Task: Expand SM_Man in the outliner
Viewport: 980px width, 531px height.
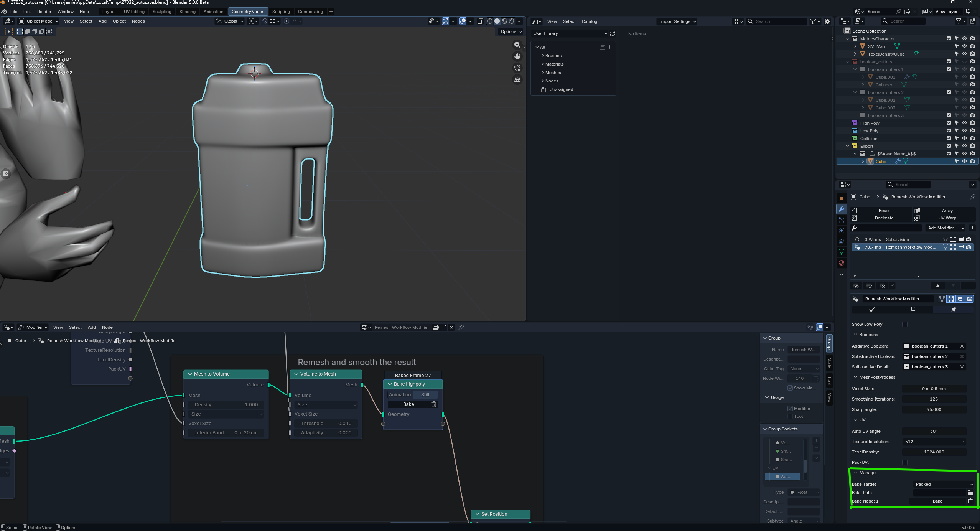Action: [855, 46]
